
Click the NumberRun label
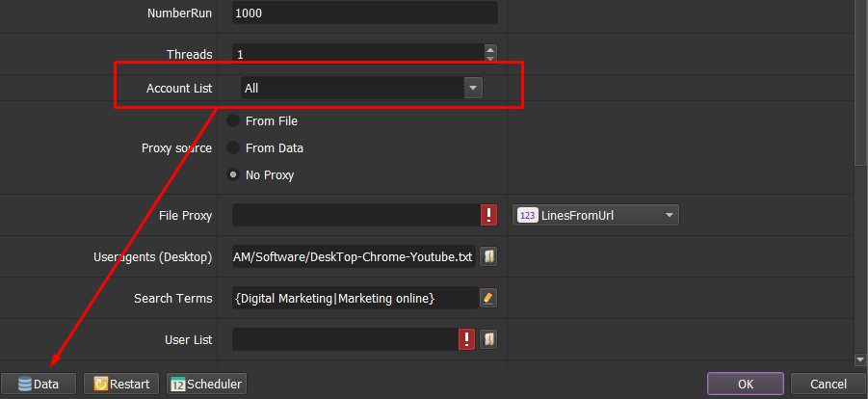tap(179, 13)
